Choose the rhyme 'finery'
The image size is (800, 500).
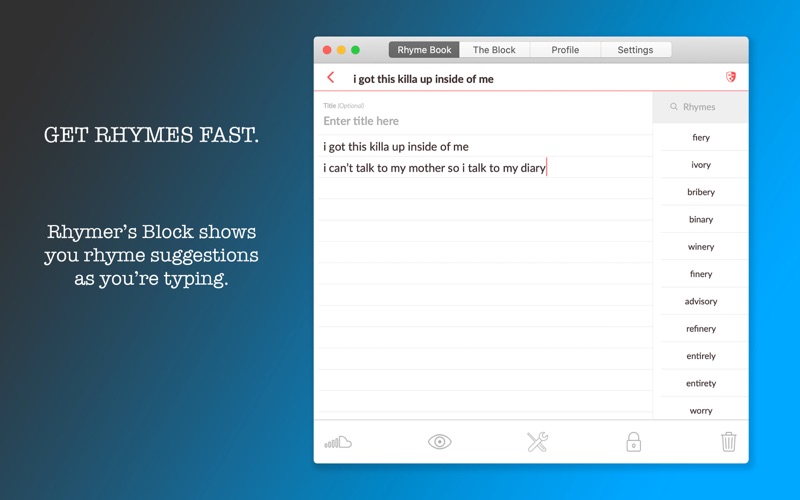pos(701,274)
